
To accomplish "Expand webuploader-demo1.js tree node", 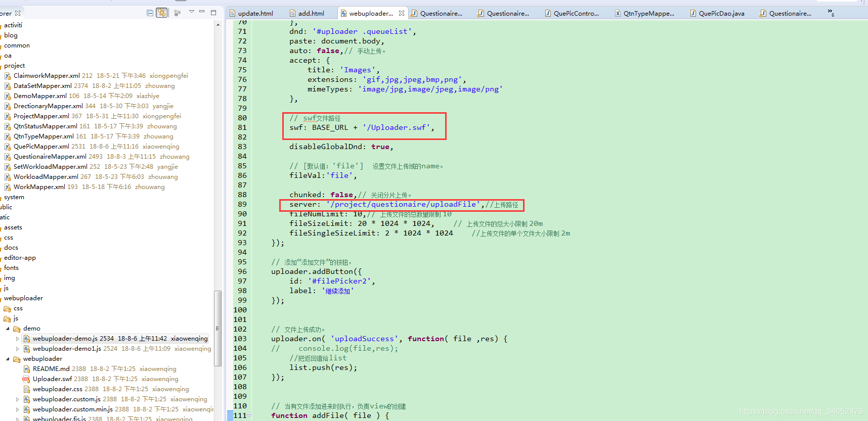I will click(17, 349).
